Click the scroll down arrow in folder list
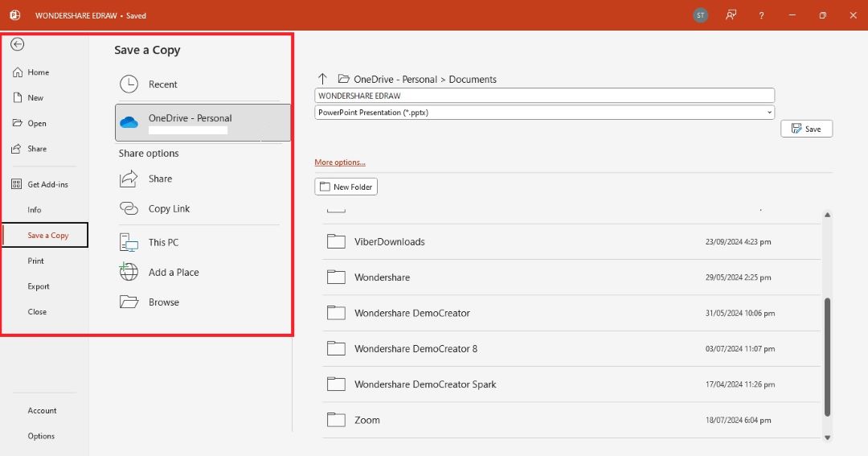This screenshot has height=456, width=868. [x=828, y=438]
